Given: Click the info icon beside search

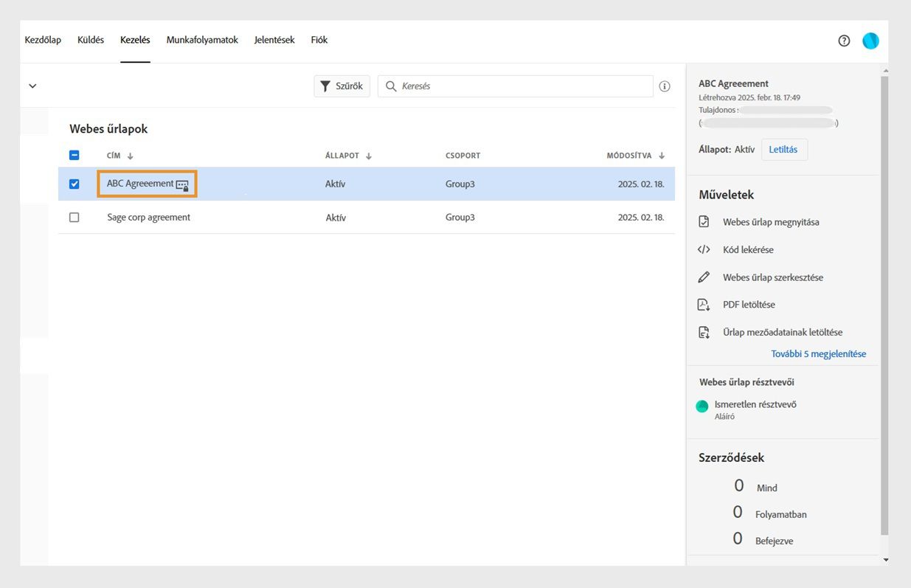Looking at the screenshot, I should [665, 86].
